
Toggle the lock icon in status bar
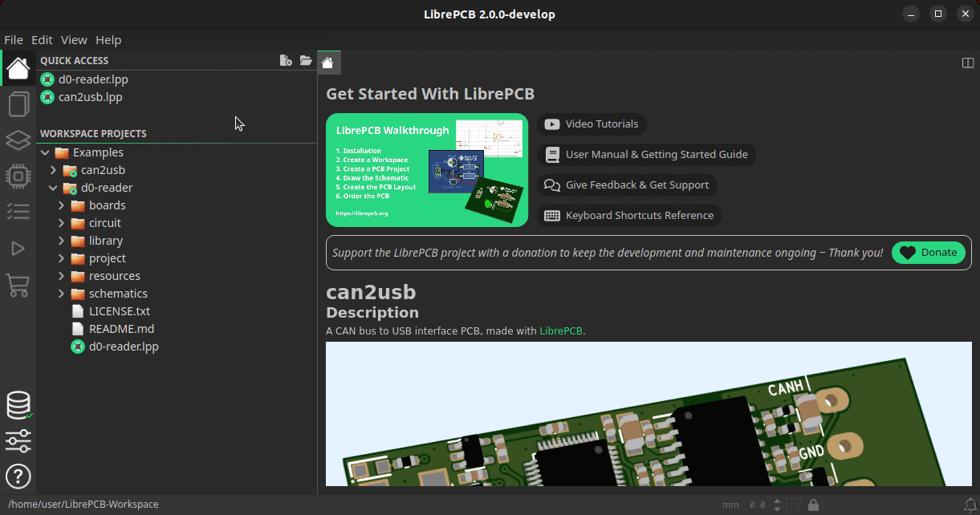tap(813, 505)
